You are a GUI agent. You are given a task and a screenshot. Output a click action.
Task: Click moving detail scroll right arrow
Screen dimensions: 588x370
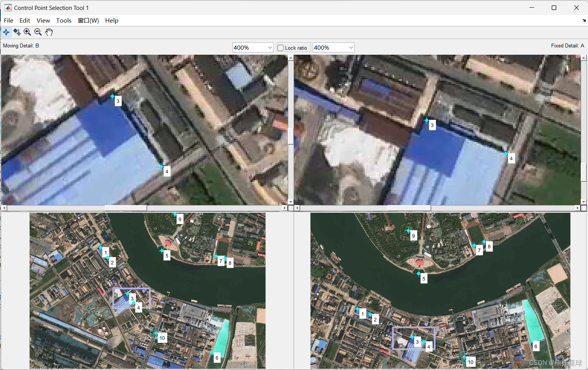284,208
